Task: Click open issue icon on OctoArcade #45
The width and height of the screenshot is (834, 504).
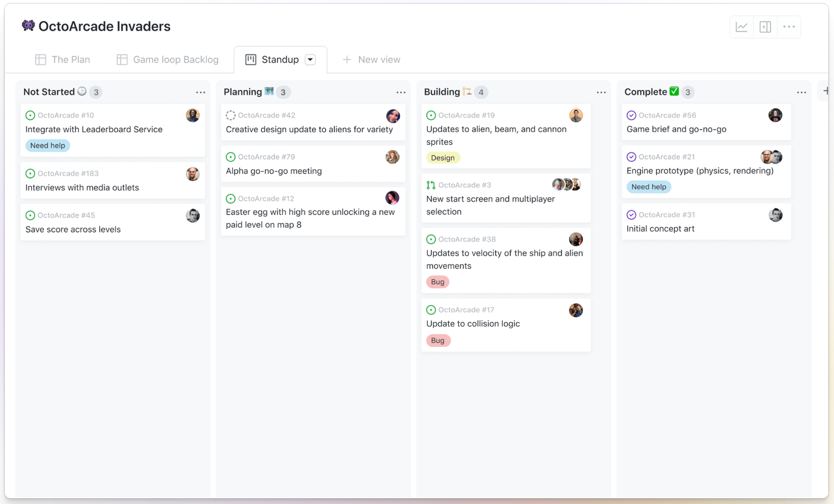Action: pyautogui.click(x=30, y=215)
